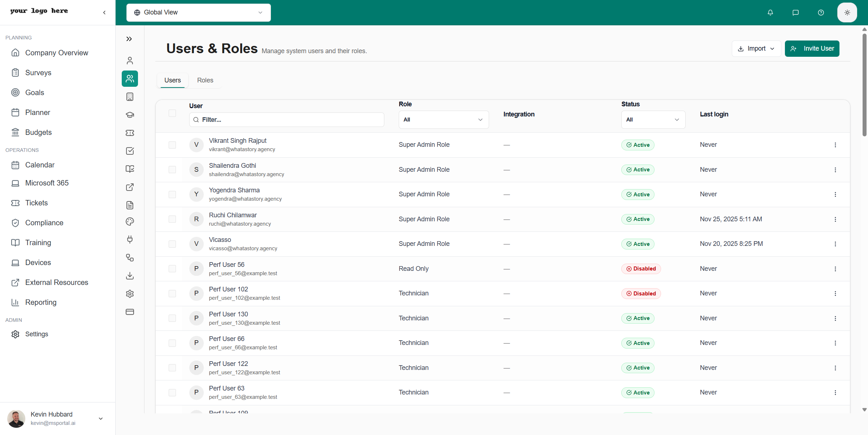
Task: Open the external link icon in the rail
Action: coord(130,187)
